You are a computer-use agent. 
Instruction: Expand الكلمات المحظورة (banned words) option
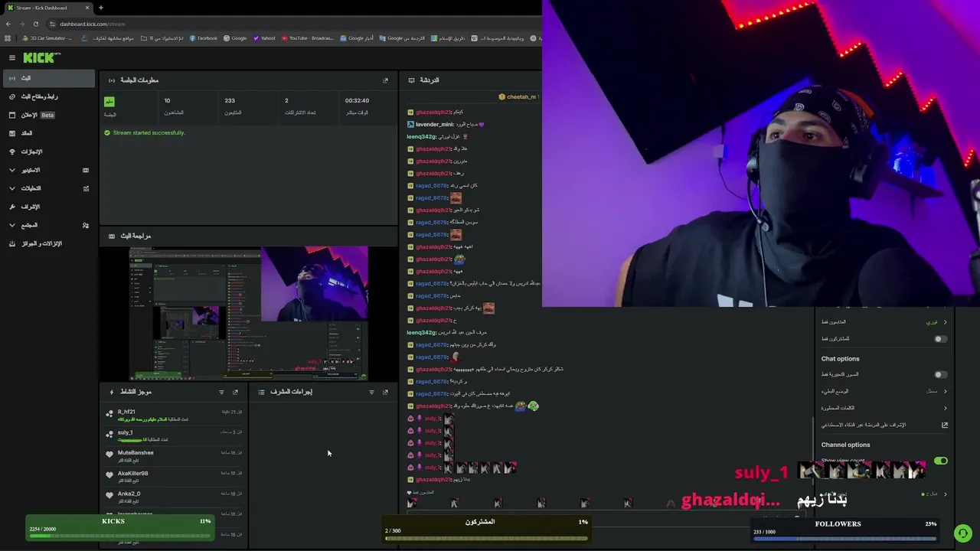[884, 408]
